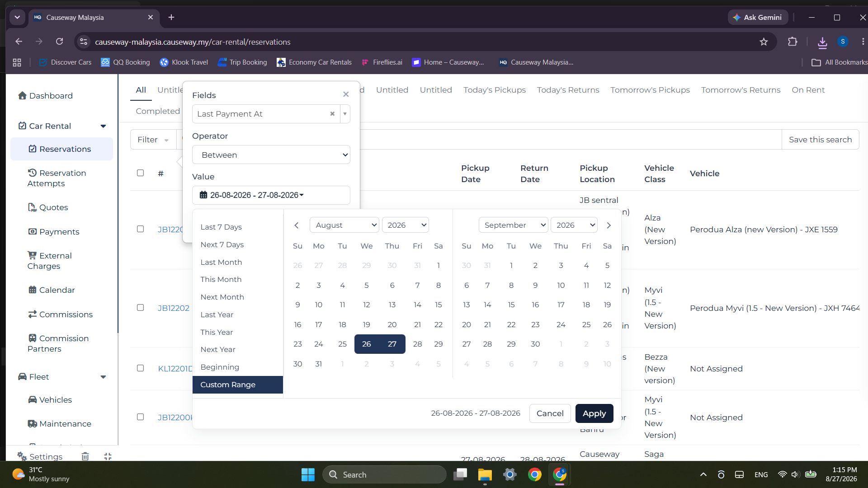Go to previous month in date picker
The width and height of the screenshot is (868, 488).
297,225
